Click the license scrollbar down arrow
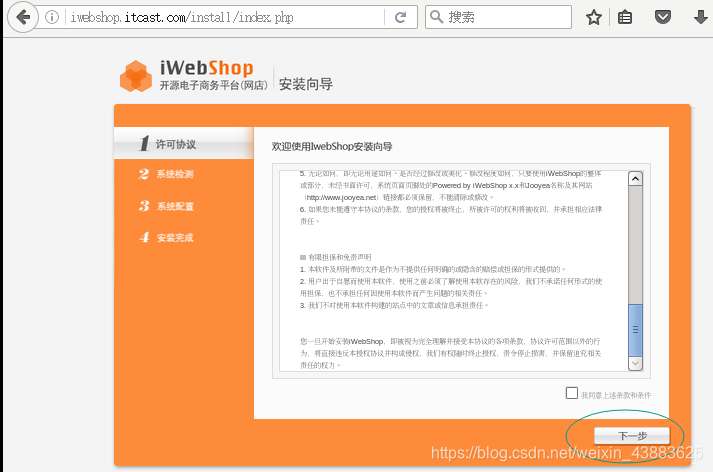The width and height of the screenshot is (713, 472). click(635, 363)
